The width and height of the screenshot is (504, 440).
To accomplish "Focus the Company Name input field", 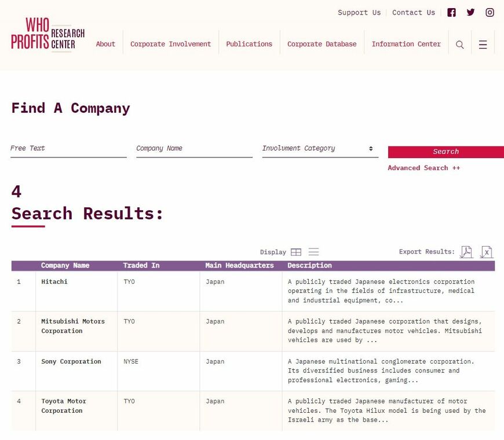I will tap(194, 149).
